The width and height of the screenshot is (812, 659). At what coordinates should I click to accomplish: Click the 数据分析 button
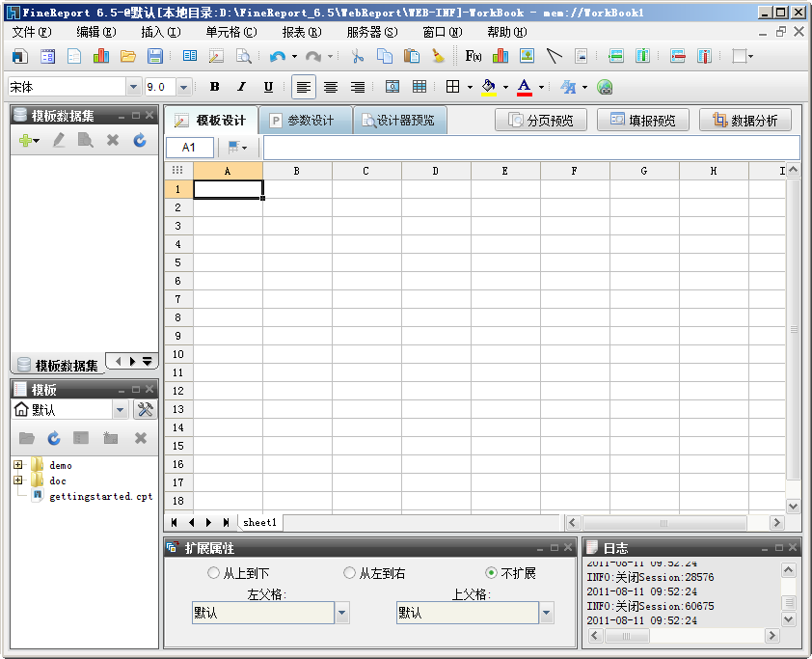pos(744,121)
